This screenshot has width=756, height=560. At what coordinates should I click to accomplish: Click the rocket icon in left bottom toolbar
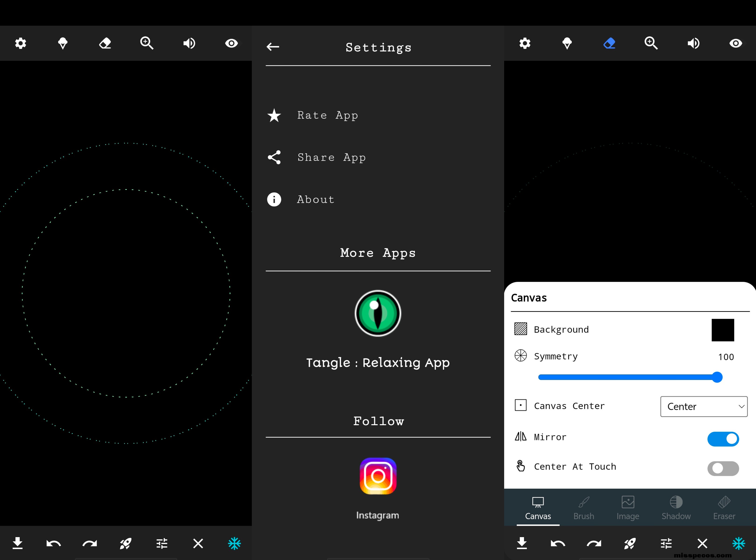[x=126, y=543]
